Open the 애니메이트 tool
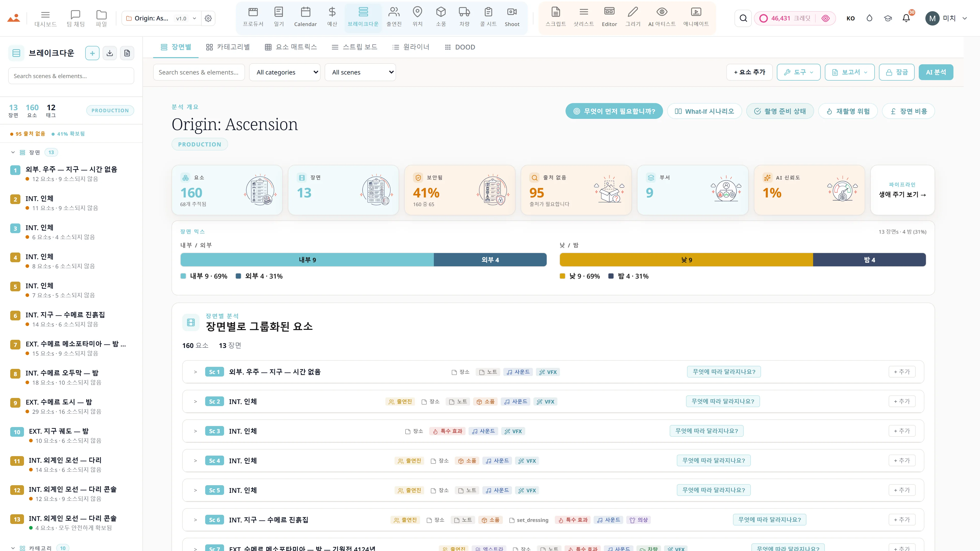 tap(696, 18)
